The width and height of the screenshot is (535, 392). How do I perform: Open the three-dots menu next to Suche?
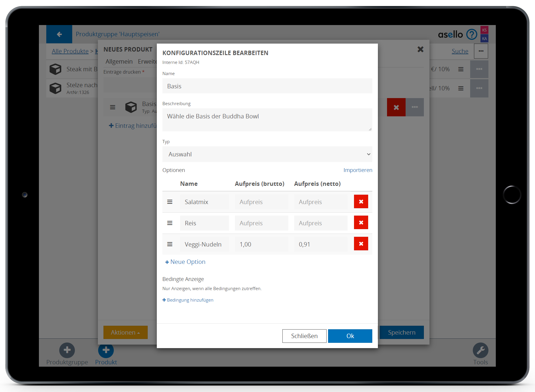click(x=481, y=51)
